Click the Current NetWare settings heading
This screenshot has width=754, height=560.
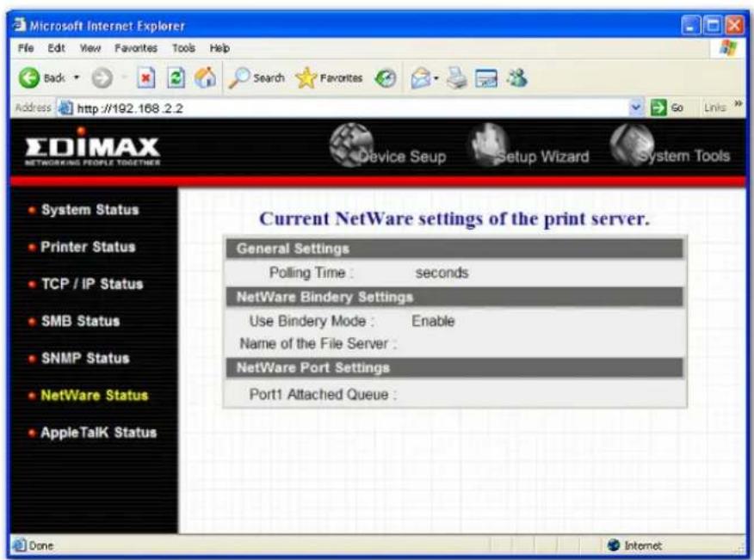coord(454,218)
